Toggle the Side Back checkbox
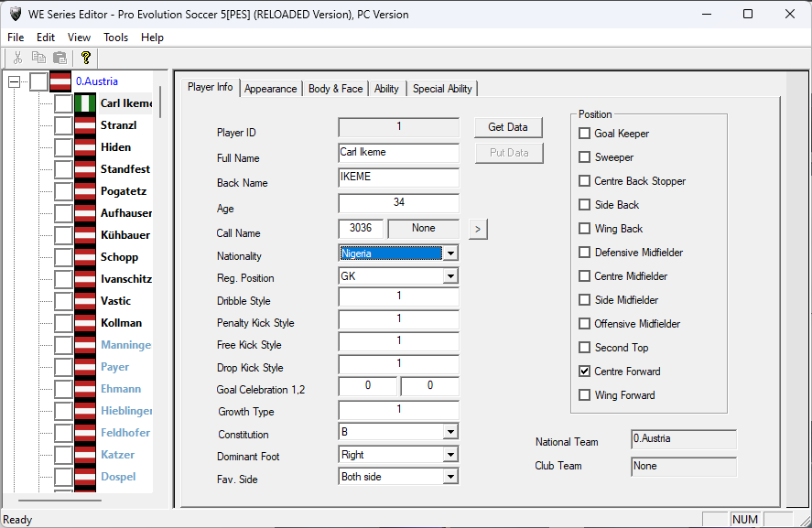The image size is (812, 528). tap(584, 205)
